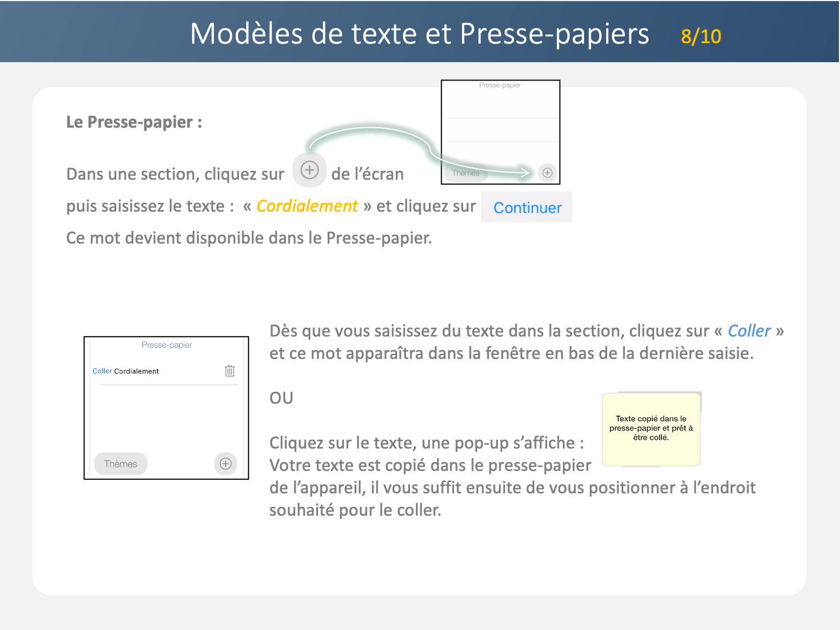Click the Presse-papier title in the lower panel
This screenshot has width=840, height=630.
pyautogui.click(x=166, y=345)
